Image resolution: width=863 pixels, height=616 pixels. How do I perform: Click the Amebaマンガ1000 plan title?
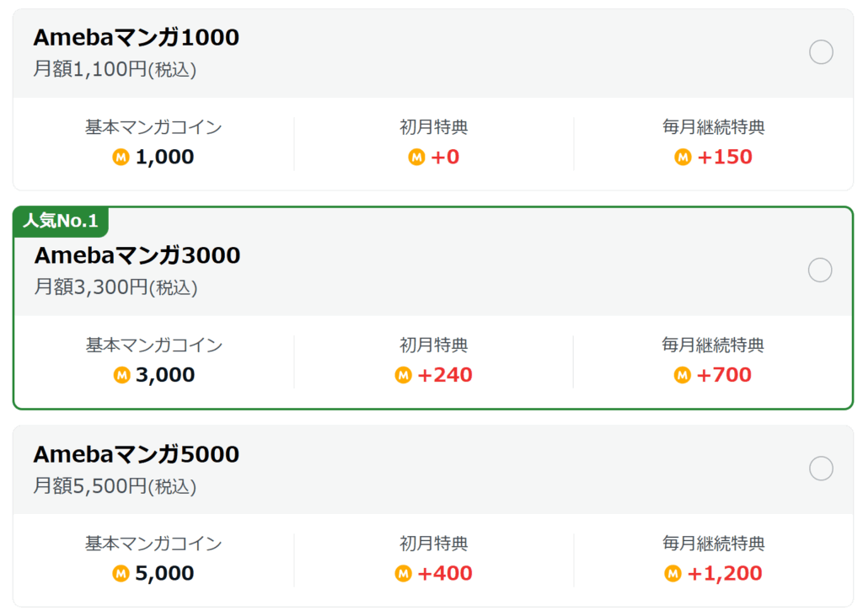point(136,37)
